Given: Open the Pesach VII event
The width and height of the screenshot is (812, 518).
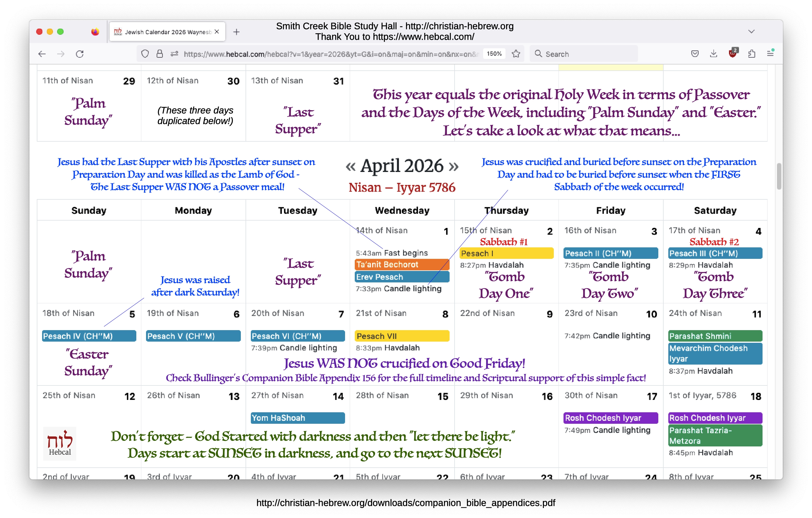Looking at the screenshot, I should click(x=402, y=336).
